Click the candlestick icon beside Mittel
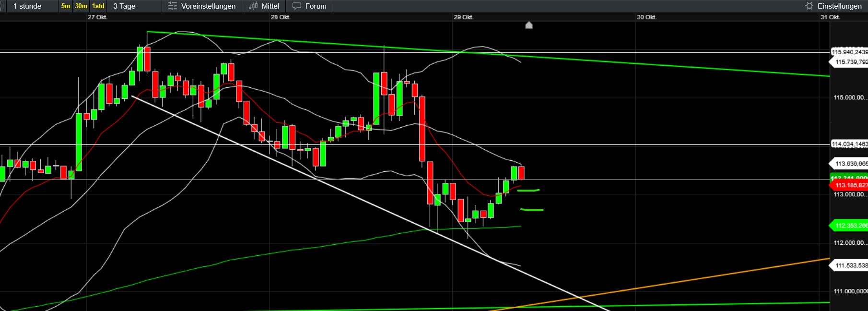868x311 pixels. point(253,6)
